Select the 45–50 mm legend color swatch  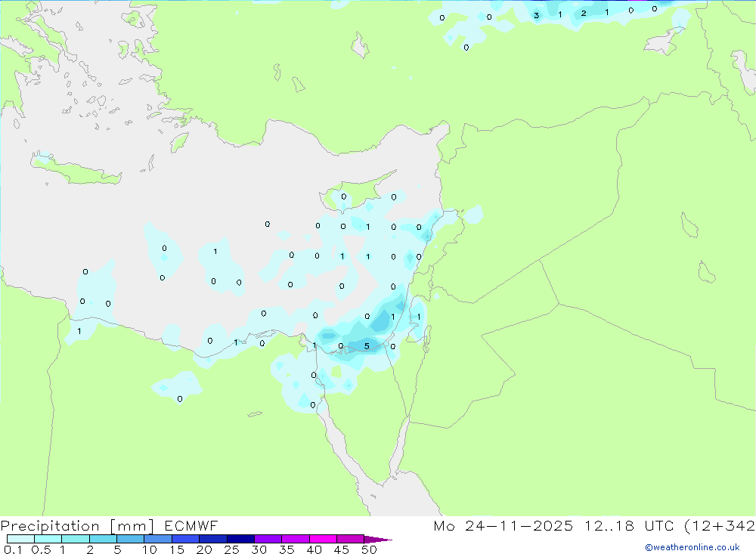pyautogui.click(x=351, y=539)
